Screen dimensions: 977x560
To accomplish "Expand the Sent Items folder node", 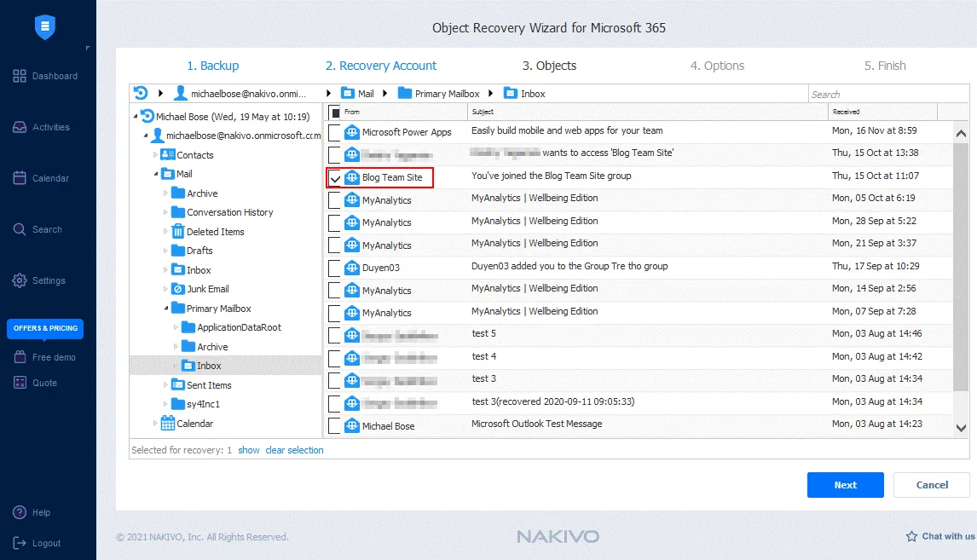I will pyautogui.click(x=165, y=385).
